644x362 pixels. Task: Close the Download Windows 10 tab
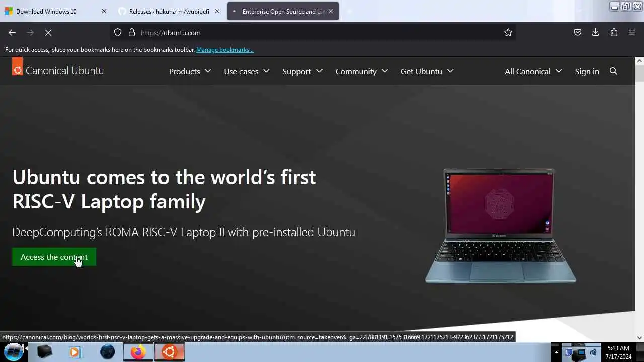tap(104, 11)
